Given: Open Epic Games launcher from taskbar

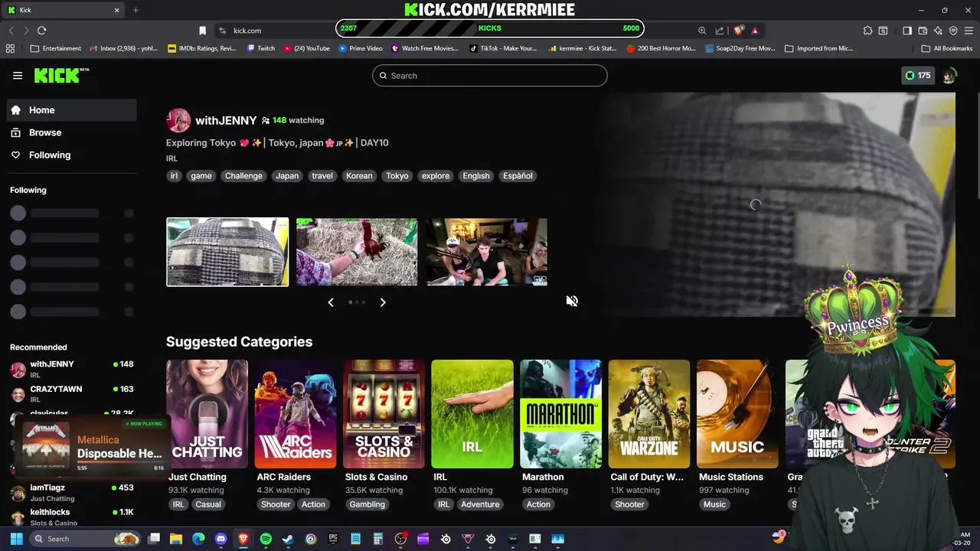Looking at the screenshot, I should (x=333, y=539).
